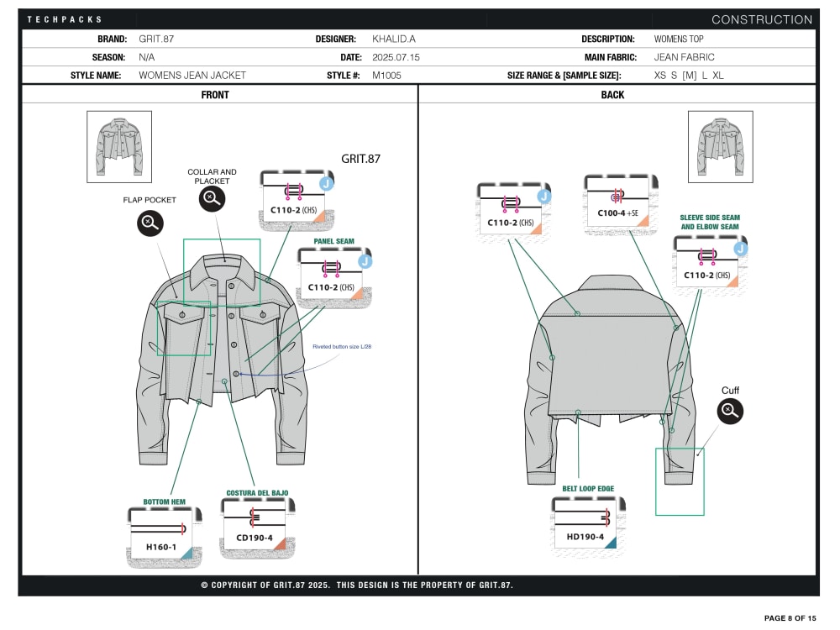Click the 'COLLAR AND PLACKET' label
Screen dimensions: 840x630
(x=212, y=176)
